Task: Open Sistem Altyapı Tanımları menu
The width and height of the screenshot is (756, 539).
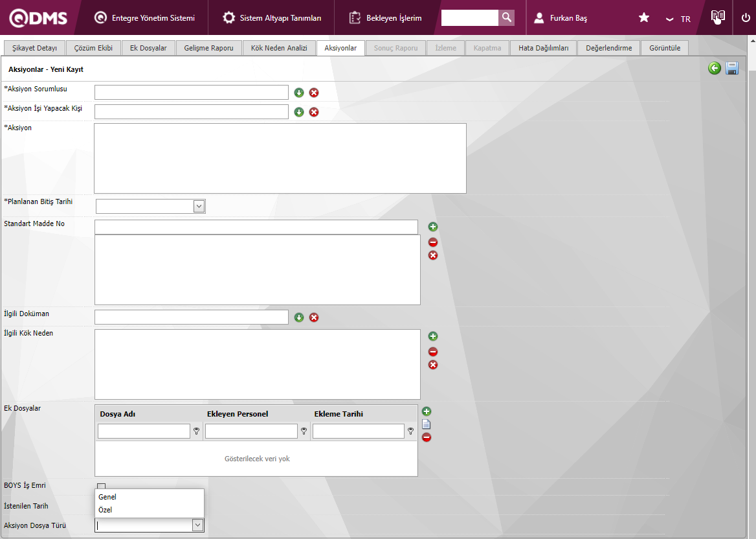Action: [x=272, y=18]
